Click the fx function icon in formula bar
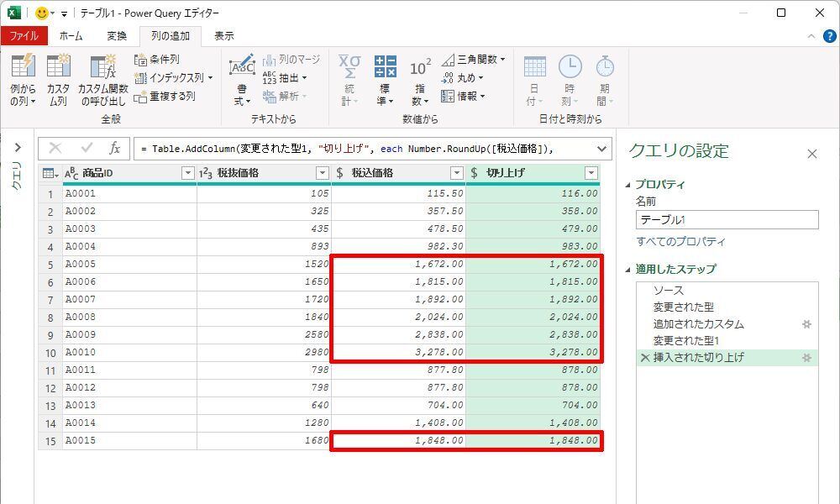The width and height of the screenshot is (840, 504). pos(114,149)
